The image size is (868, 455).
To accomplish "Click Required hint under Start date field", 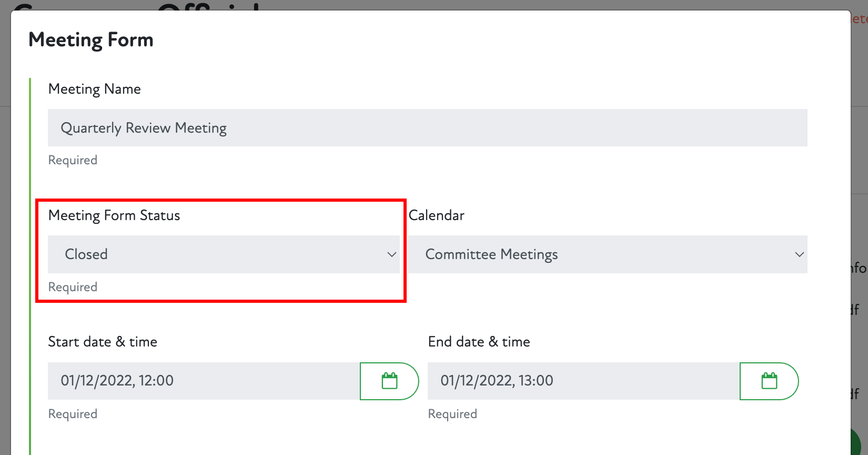I will tap(73, 414).
